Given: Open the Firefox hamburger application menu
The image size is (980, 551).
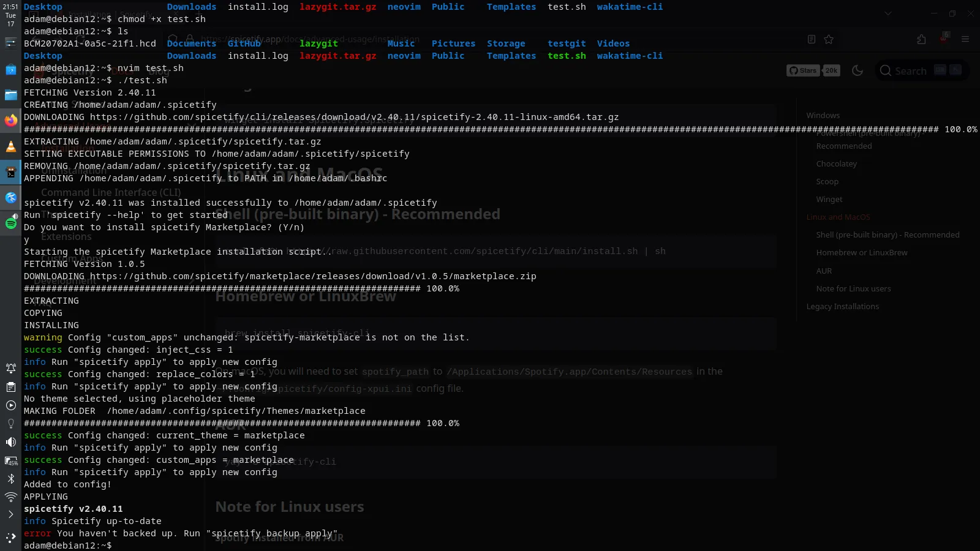Looking at the screenshot, I should point(965,39).
